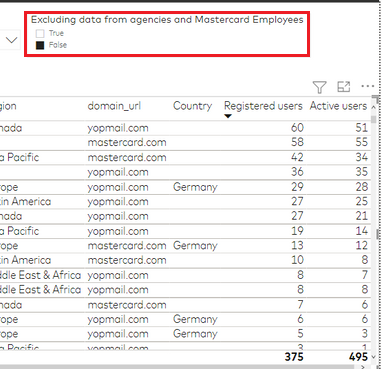Open the More options ellipsis menu
This screenshot has width=382, height=371.
(x=368, y=86)
